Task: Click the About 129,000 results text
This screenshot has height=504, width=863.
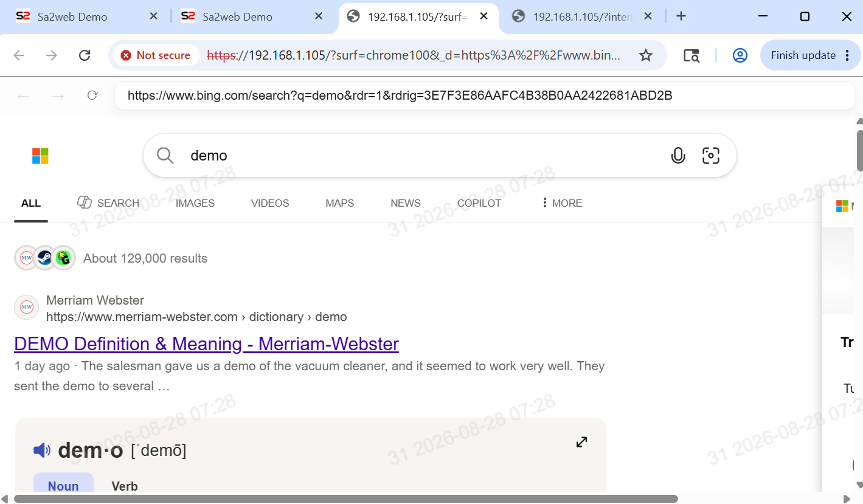Action: pyautogui.click(x=145, y=258)
